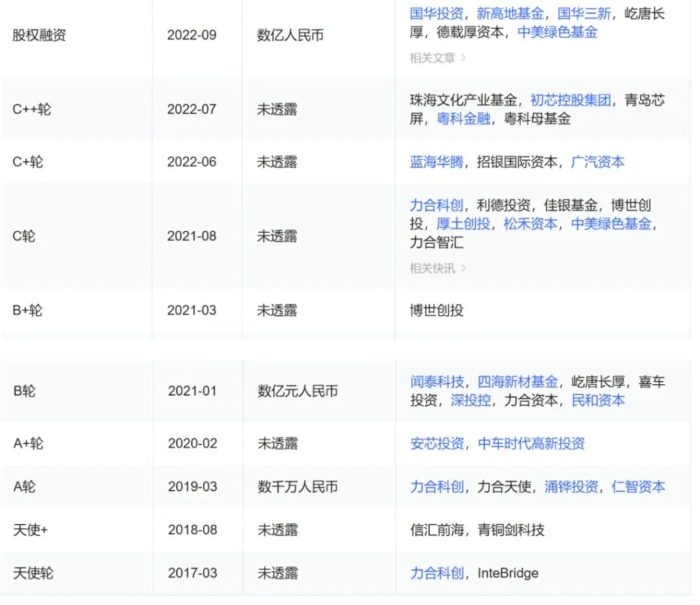Open the 中车时代高新投资 link
This screenshot has height=605, width=700.
[x=533, y=444]
